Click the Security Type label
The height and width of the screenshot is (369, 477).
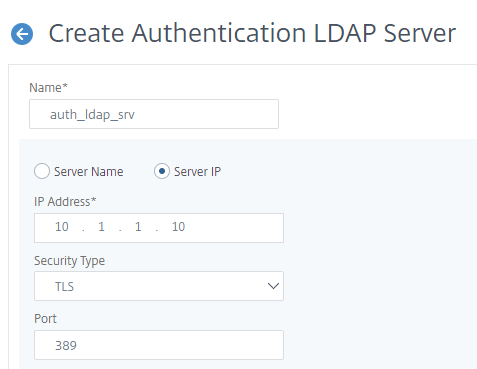[69, 261]
